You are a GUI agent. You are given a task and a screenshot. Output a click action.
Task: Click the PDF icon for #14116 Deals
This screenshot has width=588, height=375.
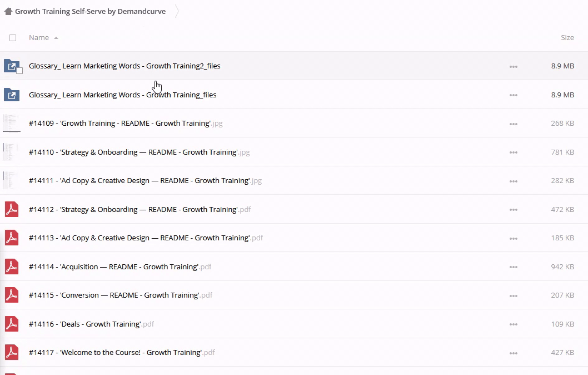12,324
